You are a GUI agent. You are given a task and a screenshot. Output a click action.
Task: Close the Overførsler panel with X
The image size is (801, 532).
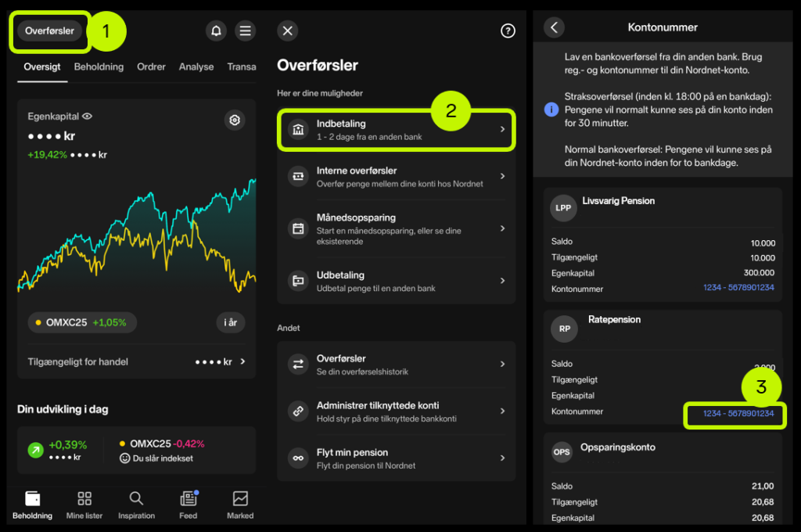click(288, 31)
